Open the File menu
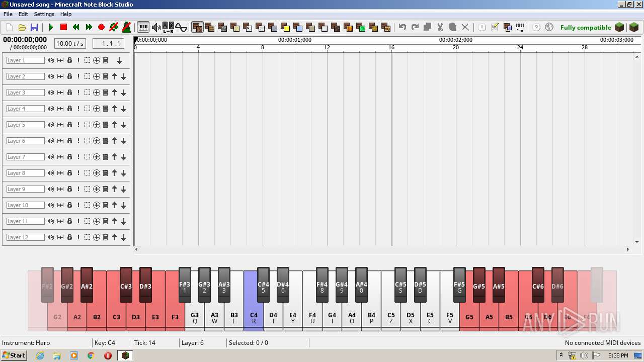 (x=8, y=14)
